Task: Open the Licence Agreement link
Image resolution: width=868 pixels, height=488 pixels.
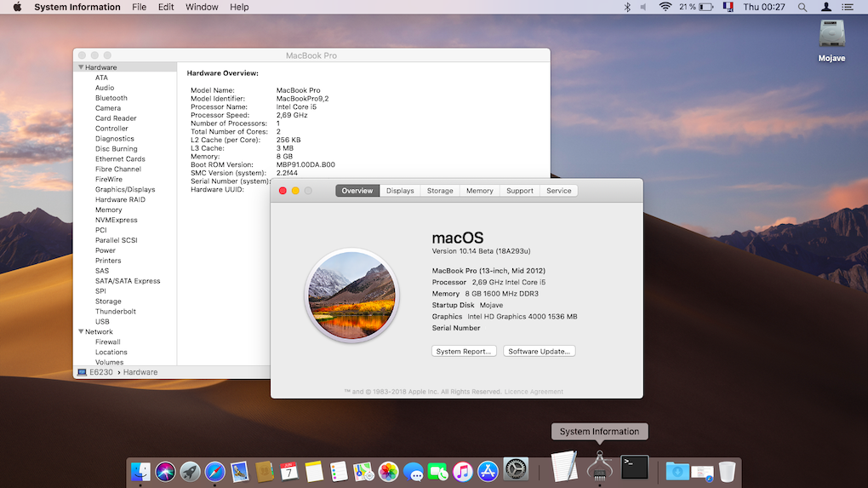Action: coord(534,392)
